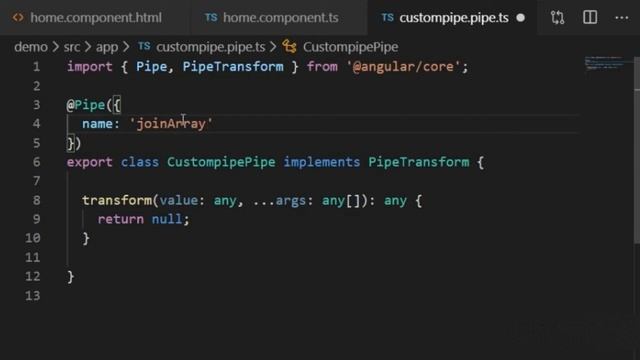This screenshot has height=360, width=640.
Task: Click the from keyword on line 1
Action: [322, 67]
